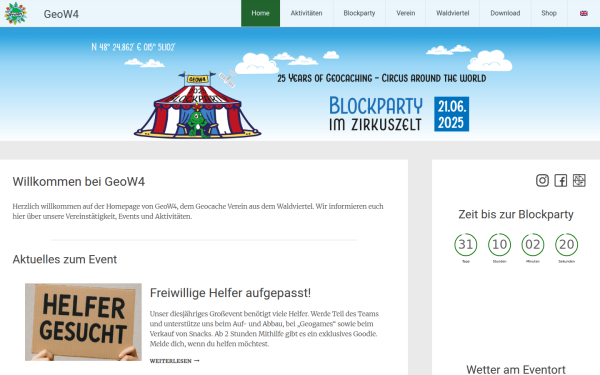Select the Home menu item

pyautogui.click(x=261, y=13)
